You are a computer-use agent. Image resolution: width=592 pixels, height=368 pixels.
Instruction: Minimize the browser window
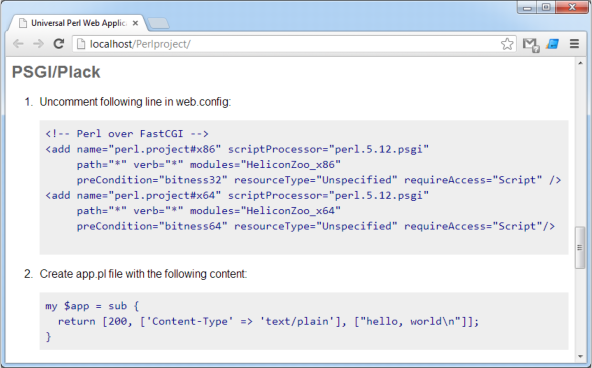tap(527, 8)
